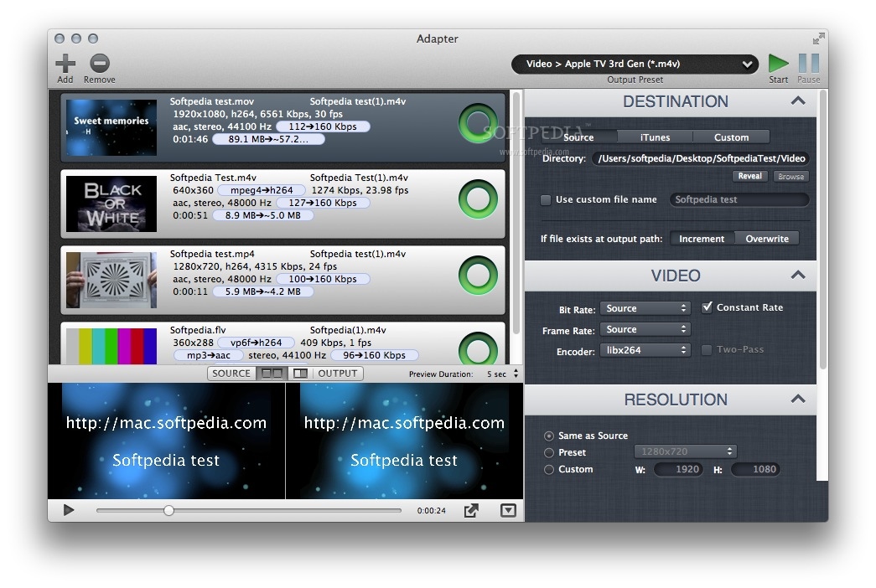This screenshot has height=588, width=876.
Task: Click 8.9 MB→~5.0 MB size pill
Action: (263, 215)
